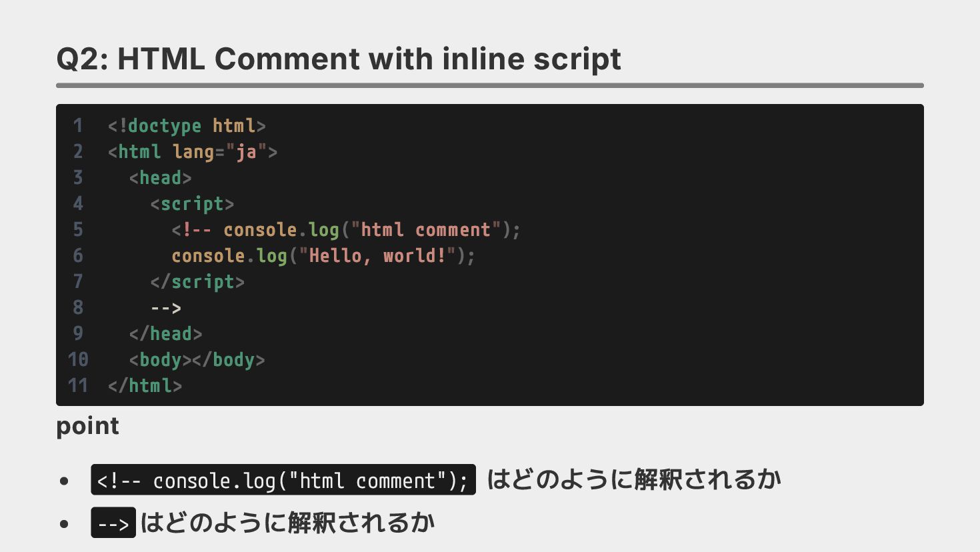
Task: Click the horizontal rule under the title
Action: pyautogui.click(x=489, y=85)
